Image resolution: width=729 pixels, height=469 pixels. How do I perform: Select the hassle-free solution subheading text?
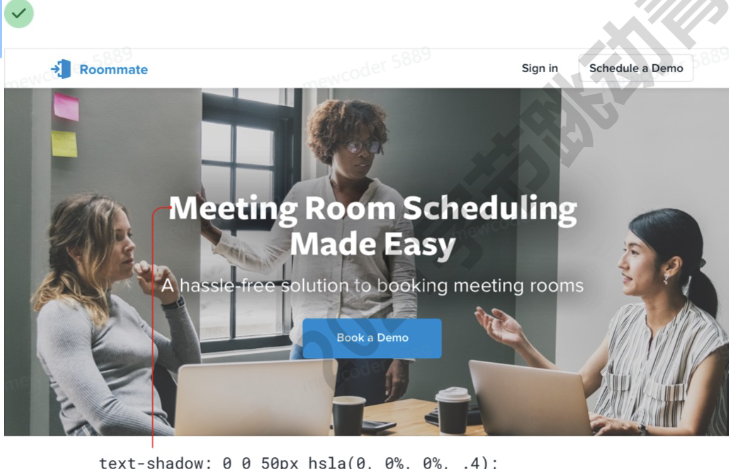tap(372, 285)
